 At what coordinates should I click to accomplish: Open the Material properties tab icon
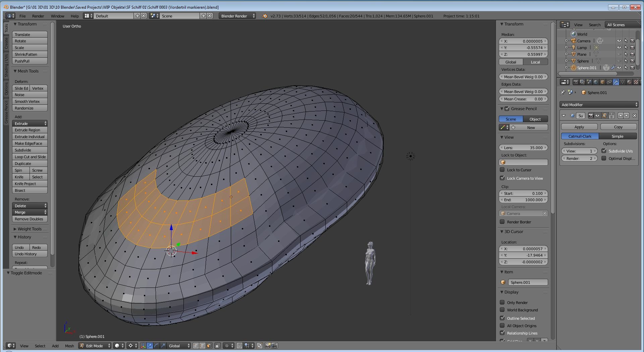pyautogui.click(x=629, y=82)
